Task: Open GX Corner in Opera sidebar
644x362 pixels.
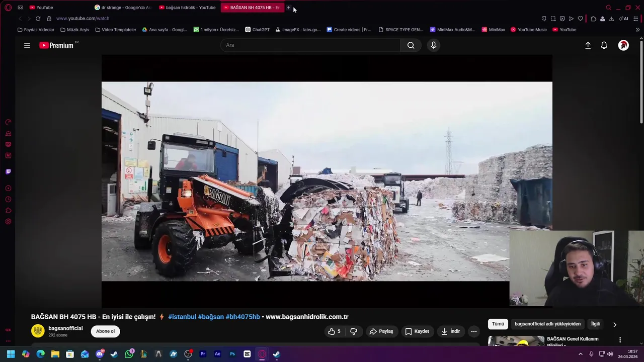Action: (8, 330)
